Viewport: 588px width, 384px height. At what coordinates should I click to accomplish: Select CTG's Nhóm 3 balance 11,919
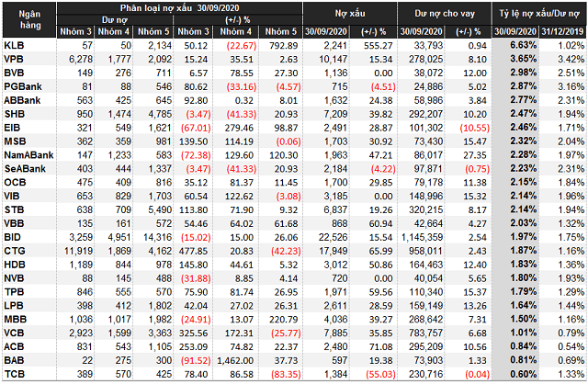(78, 251)
